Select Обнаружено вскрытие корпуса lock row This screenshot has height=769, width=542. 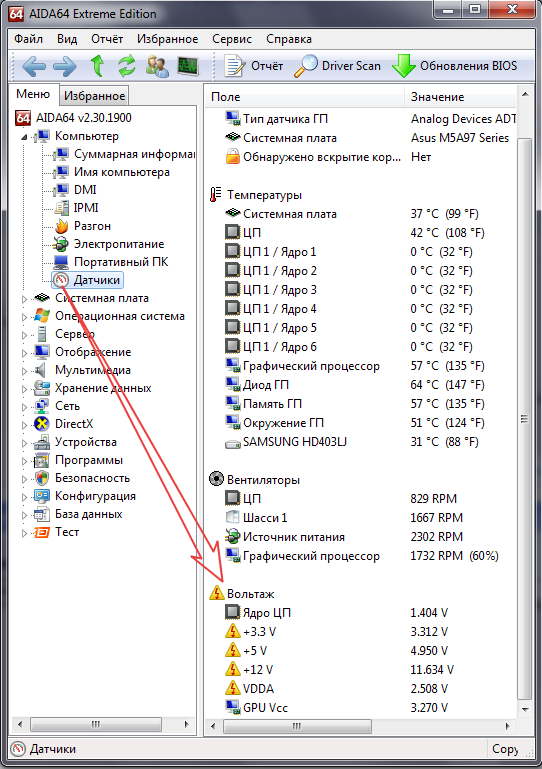[363, 157]
